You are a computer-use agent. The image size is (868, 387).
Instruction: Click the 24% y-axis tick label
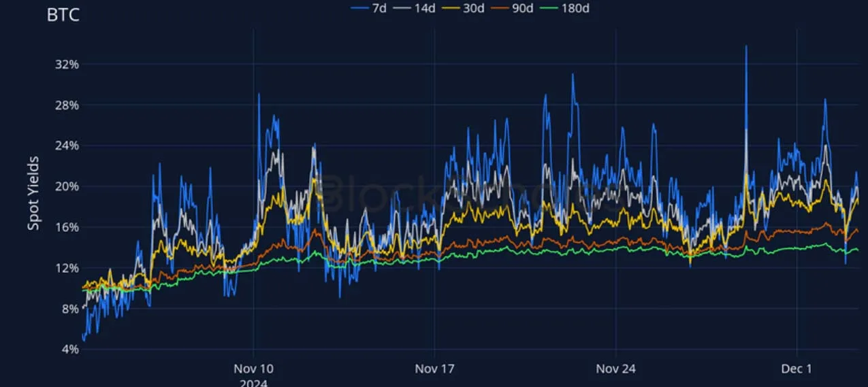(67, 146)
